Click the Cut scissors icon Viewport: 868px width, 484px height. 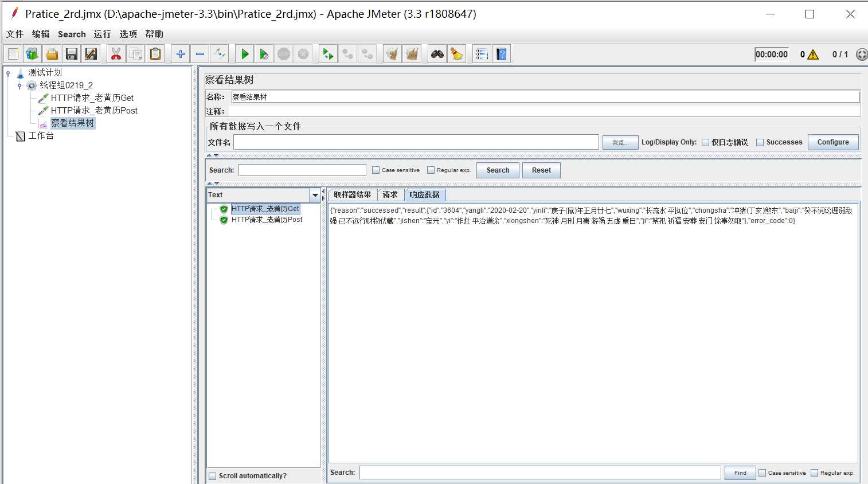pos(116,54)
